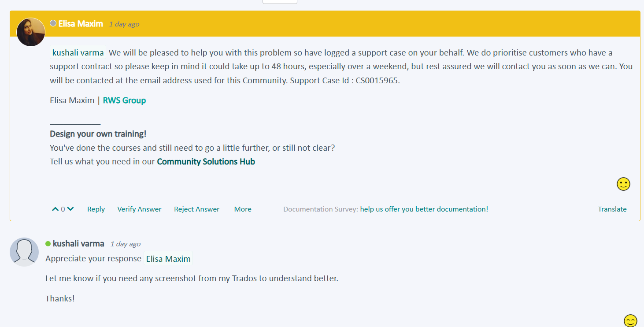Open the documentation survey link
Screen dimensions: 644x327
click(x=424, y=209)
